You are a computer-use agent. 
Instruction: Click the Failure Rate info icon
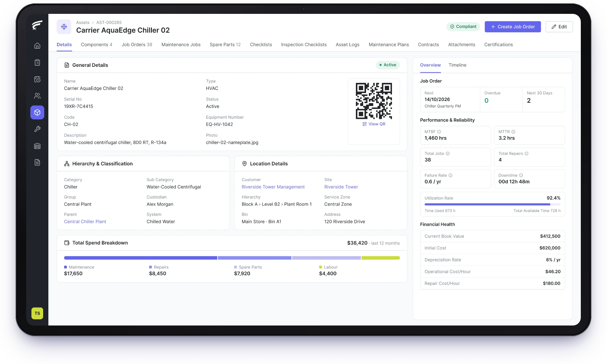(x=450, y=175)
